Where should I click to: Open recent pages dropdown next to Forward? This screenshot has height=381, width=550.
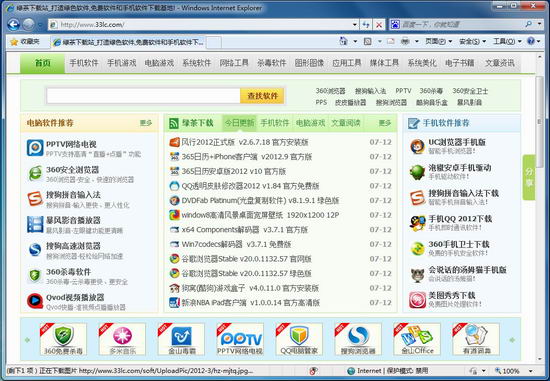[x=40, y=25]
